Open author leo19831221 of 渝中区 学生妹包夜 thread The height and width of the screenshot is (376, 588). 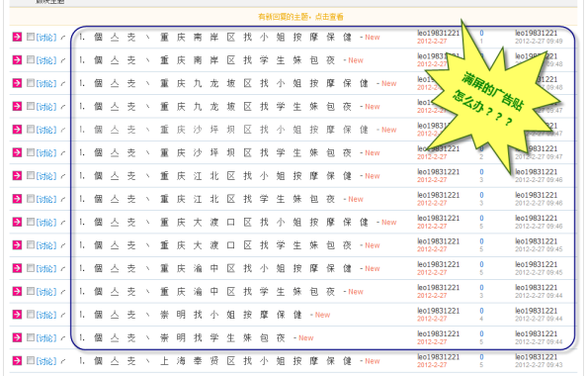click(x=439, y=287)
